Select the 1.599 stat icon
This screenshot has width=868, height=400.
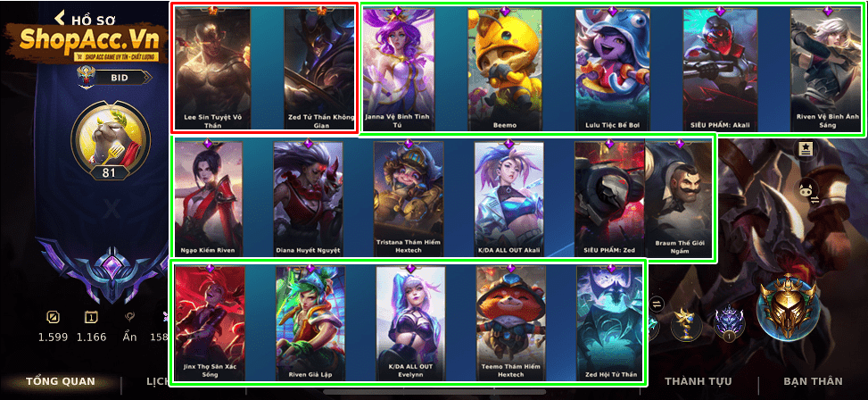[54, 318]
